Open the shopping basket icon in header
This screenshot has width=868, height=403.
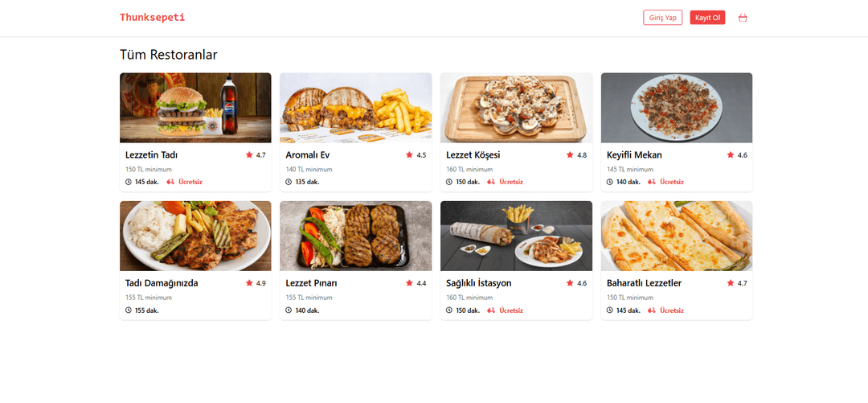[x=743, y=18]
